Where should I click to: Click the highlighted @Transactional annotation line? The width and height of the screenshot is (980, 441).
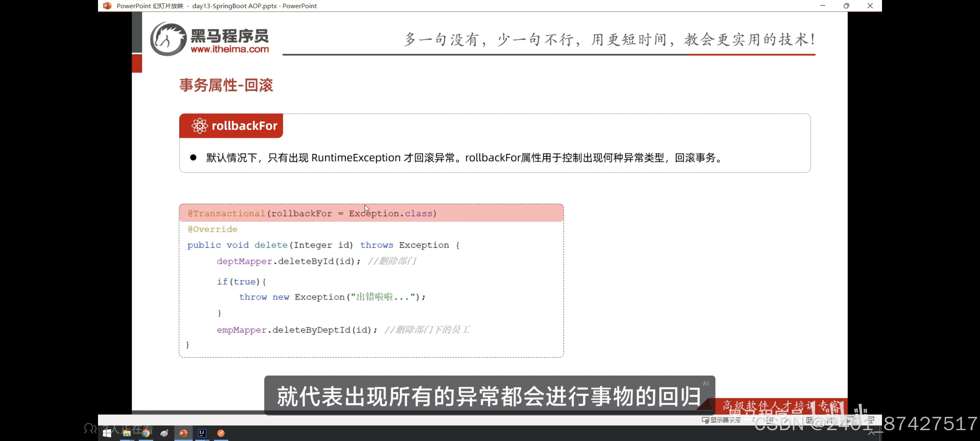coord(312,213)
